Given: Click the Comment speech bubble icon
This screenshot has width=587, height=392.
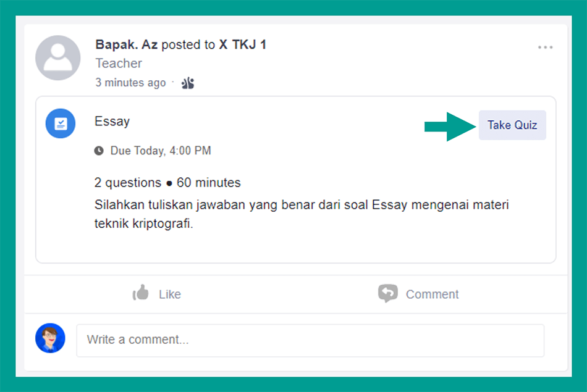Looking at the screenshot, I should click(x=388, y=293).
